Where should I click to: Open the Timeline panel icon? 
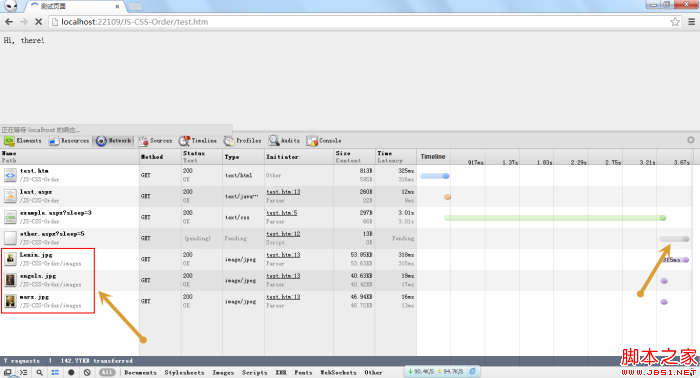[x=184, y=141]
